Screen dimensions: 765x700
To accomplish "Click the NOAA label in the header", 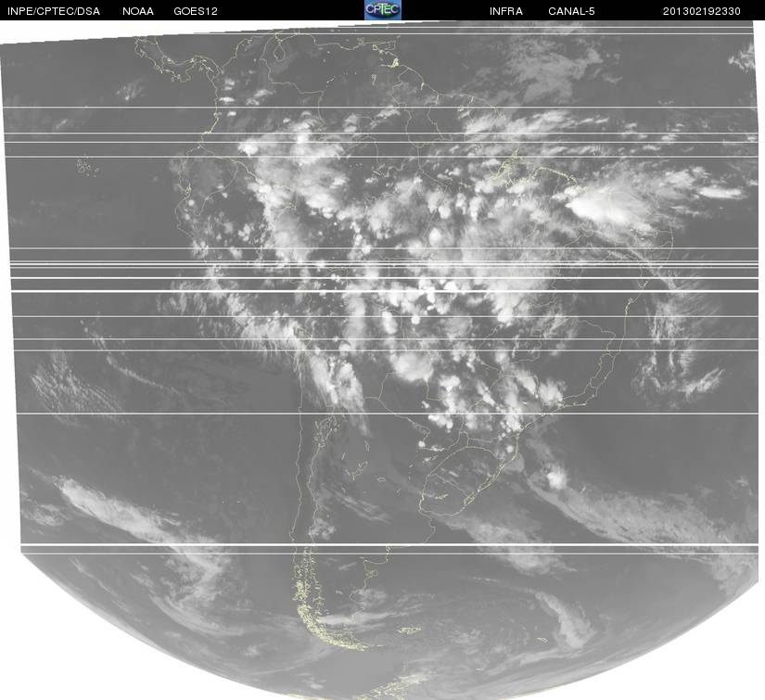I will (138, 11).
